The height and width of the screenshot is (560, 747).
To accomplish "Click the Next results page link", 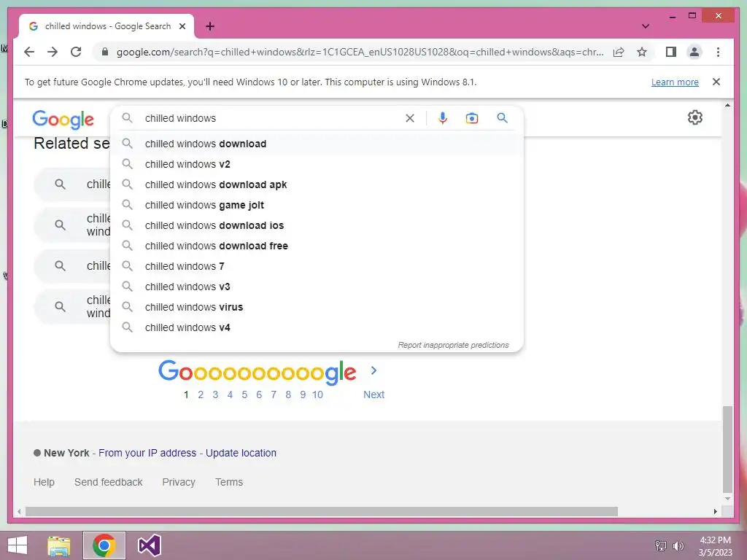I will click(x=373, y=394).
